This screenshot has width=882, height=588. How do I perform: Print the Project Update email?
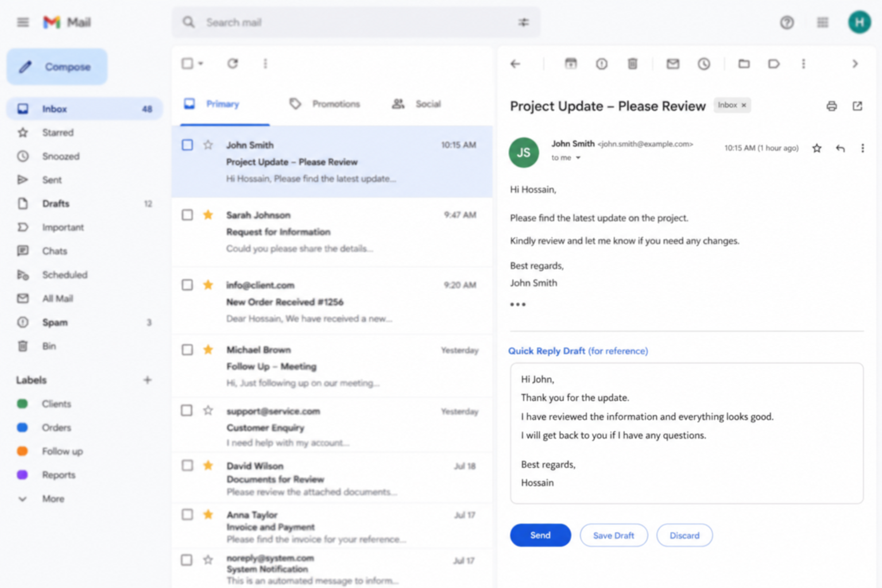[x=831, y=106]
